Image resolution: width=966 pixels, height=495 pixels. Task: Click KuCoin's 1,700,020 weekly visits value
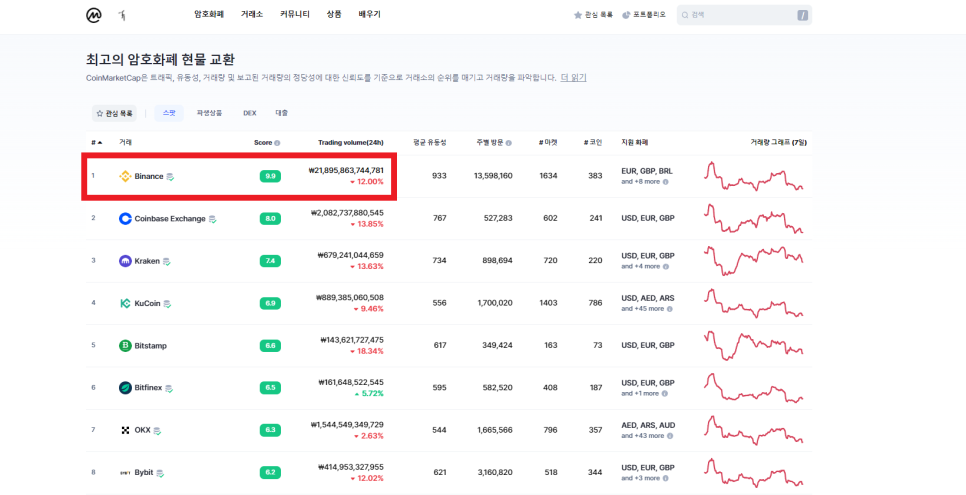pyautogui.click(x=494, y=303)
